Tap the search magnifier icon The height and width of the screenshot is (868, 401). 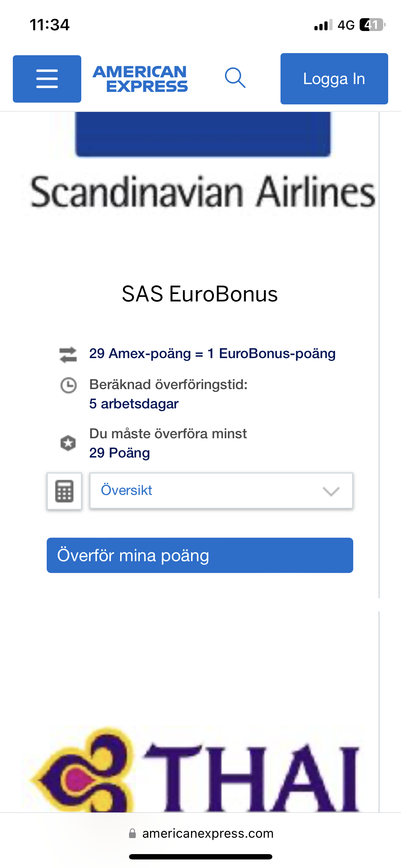coord(235,78)
